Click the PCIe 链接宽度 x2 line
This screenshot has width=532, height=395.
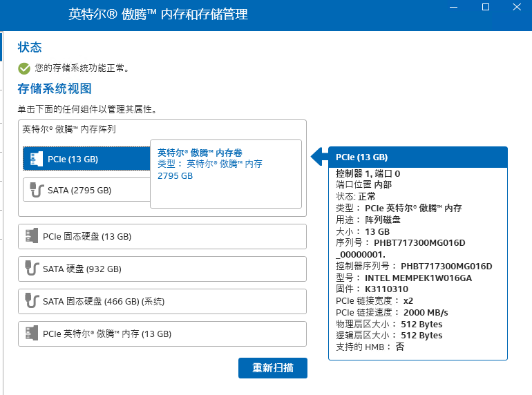tap(374, 301)
